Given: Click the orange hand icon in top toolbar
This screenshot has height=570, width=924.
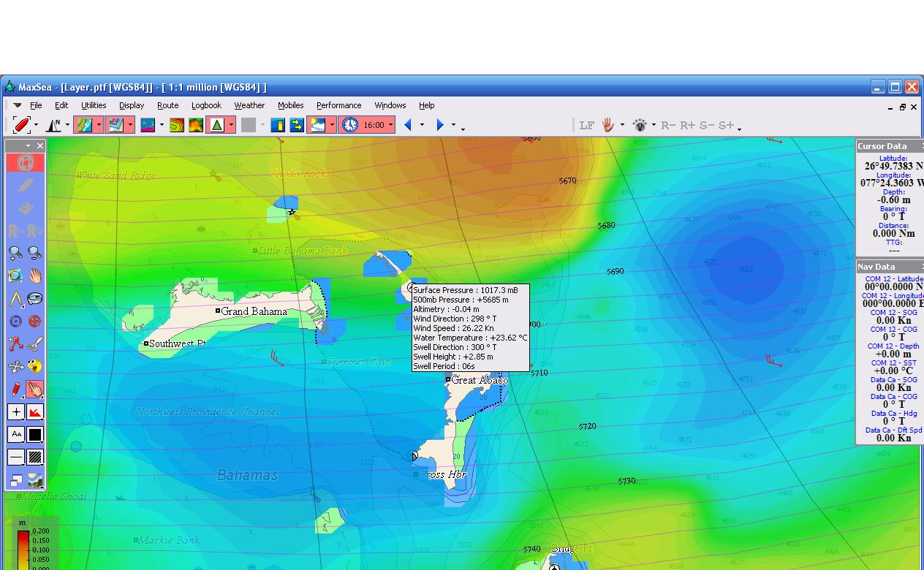Looking at the screenshot, I should tap(608, 125).
